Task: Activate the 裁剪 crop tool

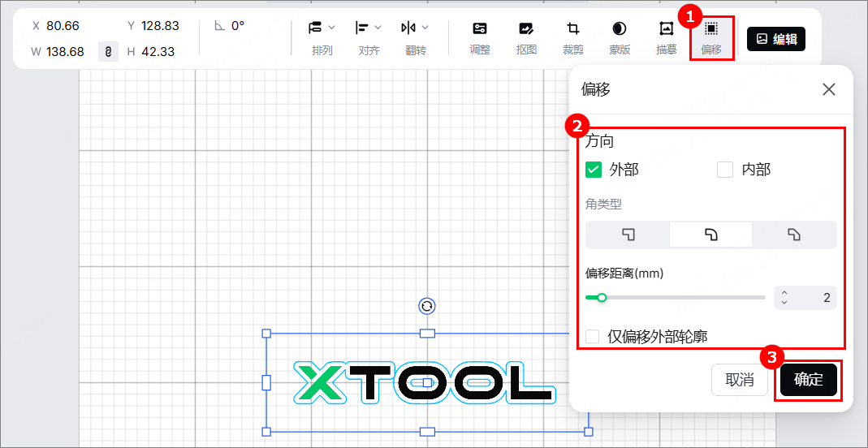Action: [572, 38]
